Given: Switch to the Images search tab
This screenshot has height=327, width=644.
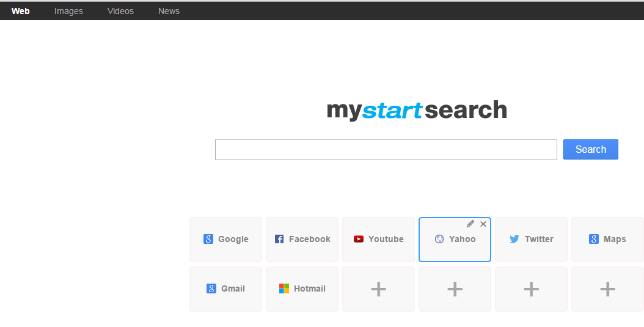Looking at the screenshot, I should tap(68, 11).
